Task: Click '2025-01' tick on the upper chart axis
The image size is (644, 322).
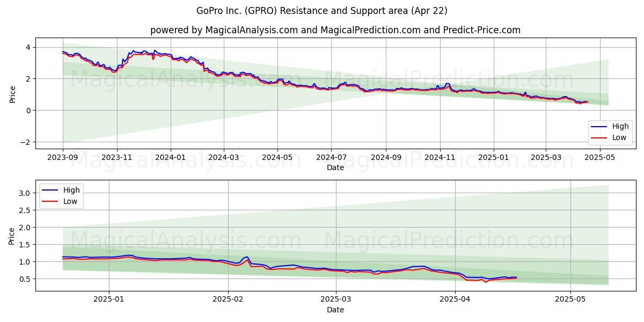Action: pos(494,158)
